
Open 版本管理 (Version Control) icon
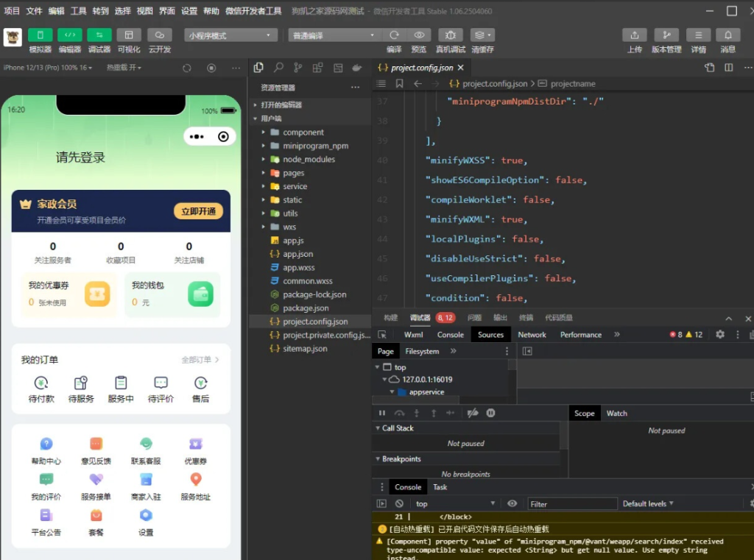[666, 35]
